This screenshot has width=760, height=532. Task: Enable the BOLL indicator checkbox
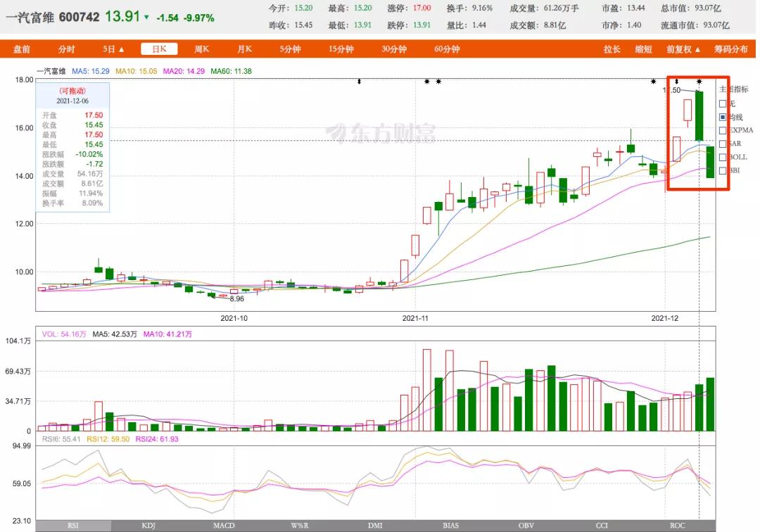click(723, 157)
